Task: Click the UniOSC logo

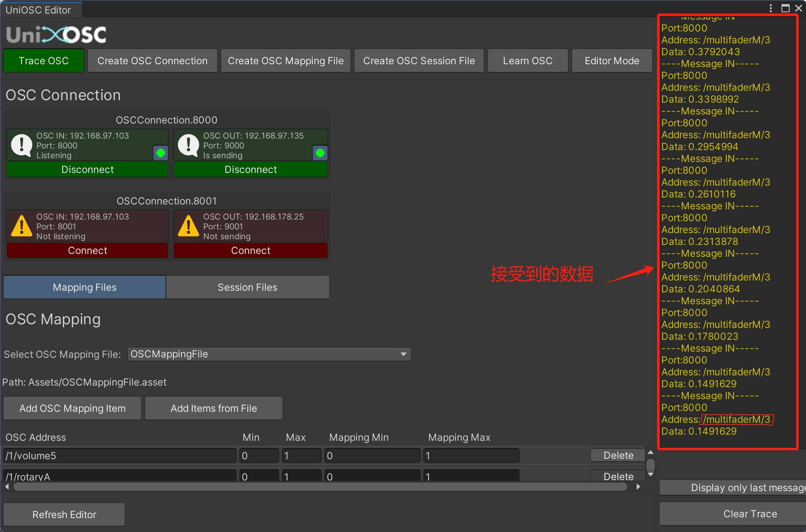Action: coord(56,35)
